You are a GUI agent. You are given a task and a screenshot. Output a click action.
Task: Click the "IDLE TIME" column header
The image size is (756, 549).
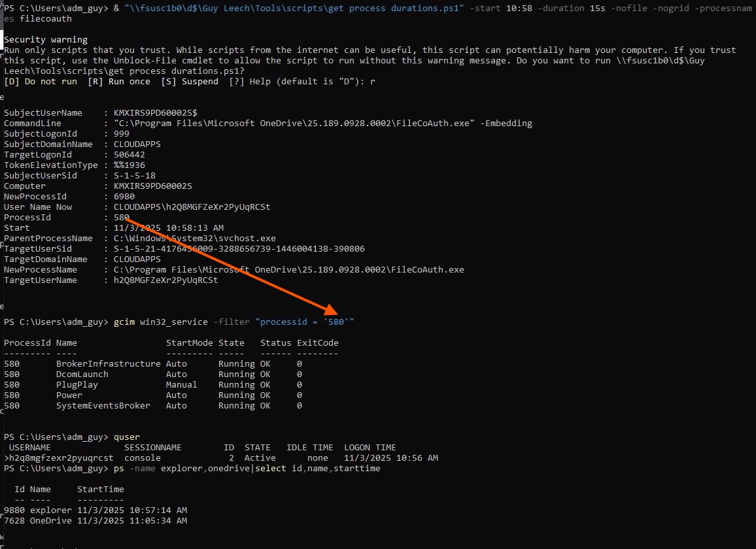pyautogui.click(x=309, y=447)
